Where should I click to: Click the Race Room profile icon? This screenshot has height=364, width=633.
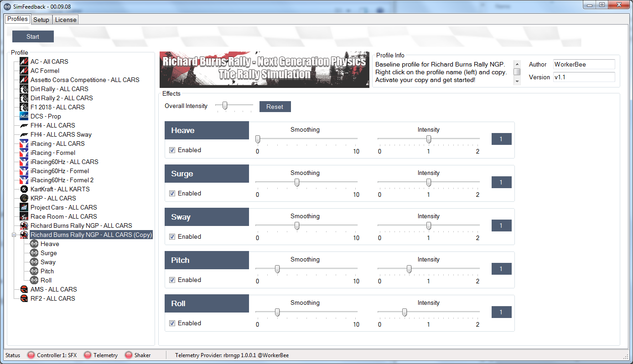click(x=24, y=216)
